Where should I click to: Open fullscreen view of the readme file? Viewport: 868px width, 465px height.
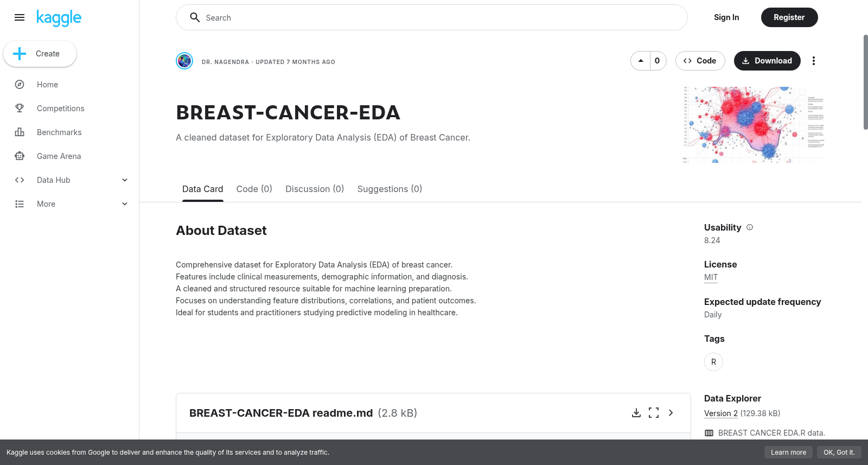(654, 413)
